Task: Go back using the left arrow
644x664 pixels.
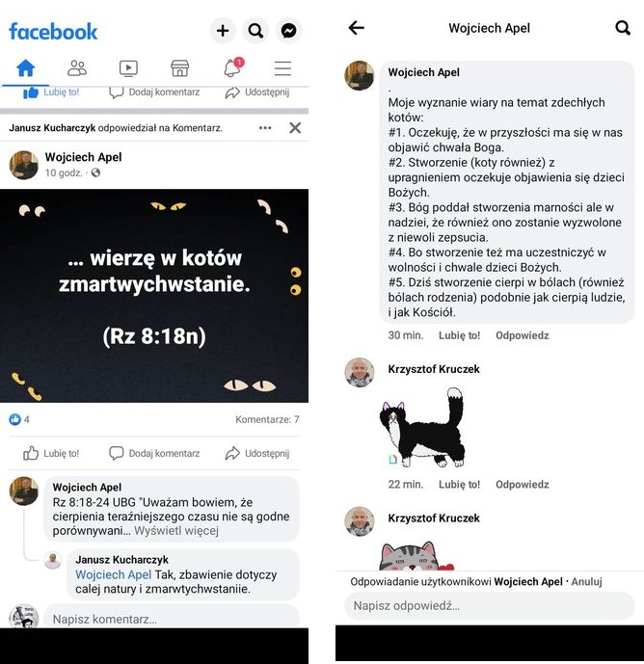Action: point(357,28)
